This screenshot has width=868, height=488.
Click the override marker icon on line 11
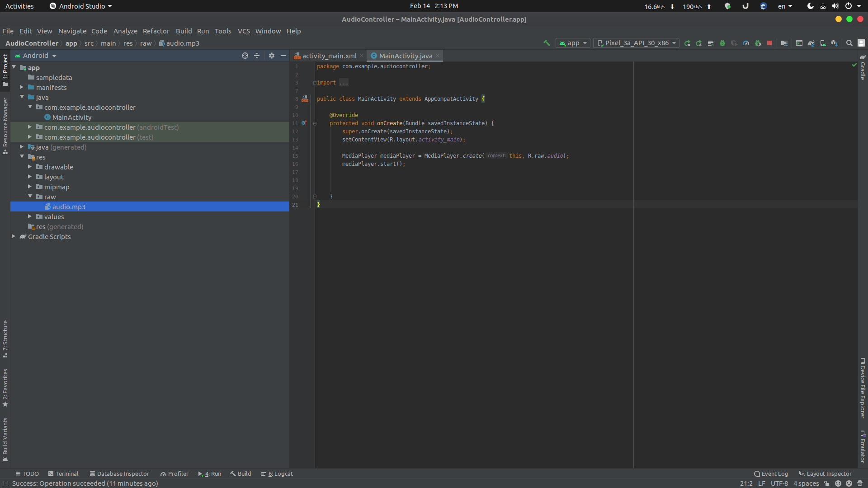[x=304, y=123]
